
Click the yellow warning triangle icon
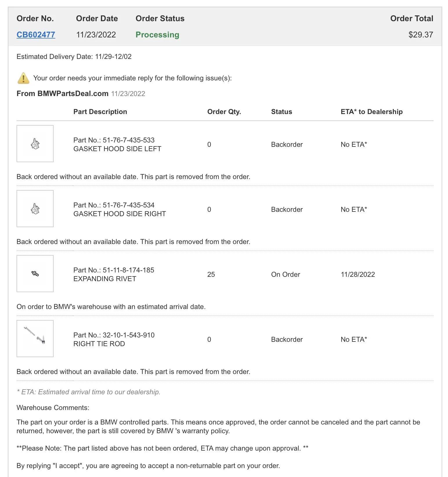(x=23, y=78)
